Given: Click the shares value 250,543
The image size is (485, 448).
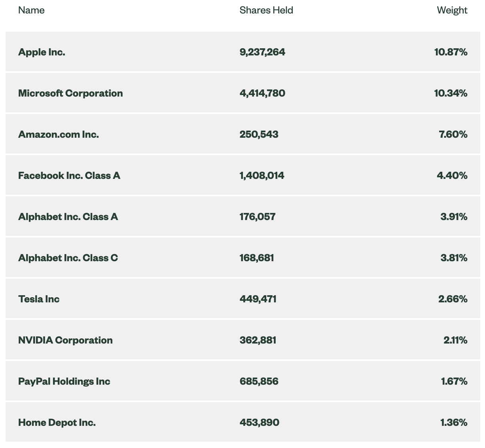Looking at the screenshot, I should tap(259, 134).
